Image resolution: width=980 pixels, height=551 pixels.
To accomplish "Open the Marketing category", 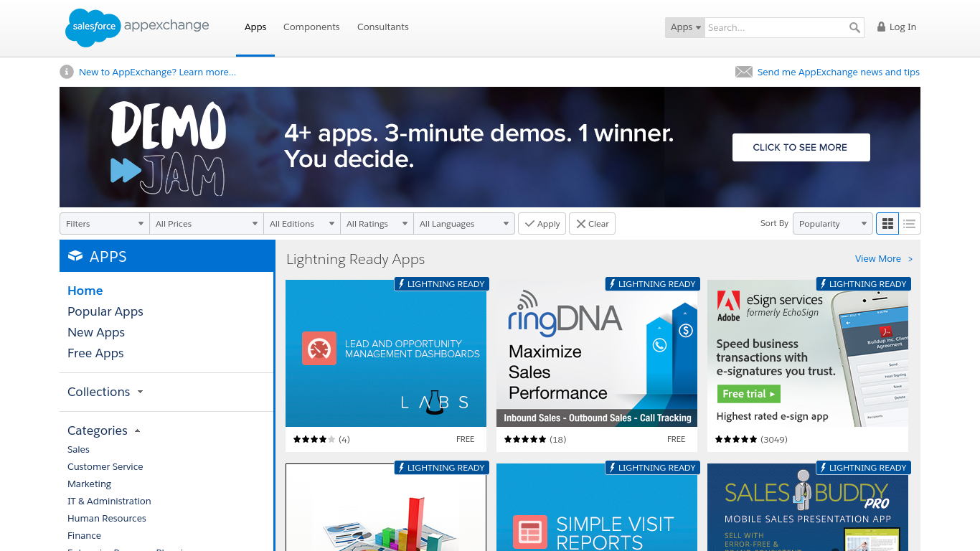I will [x=89, y=484].
